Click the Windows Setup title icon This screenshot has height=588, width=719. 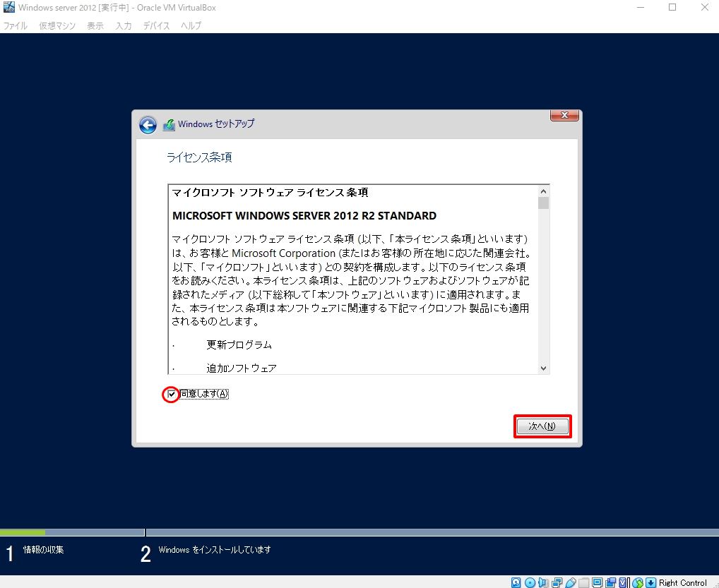click(169, 125)
